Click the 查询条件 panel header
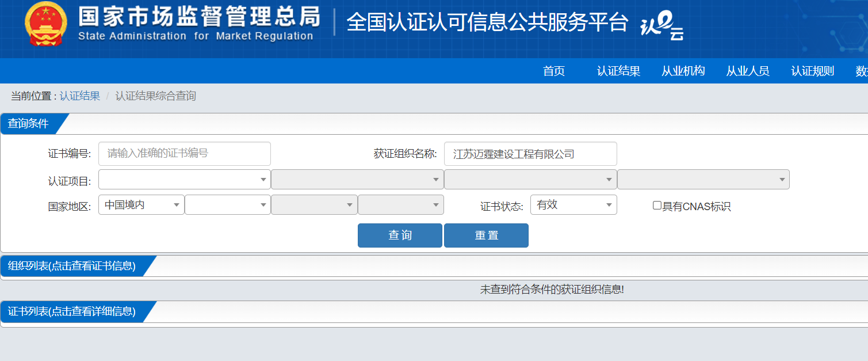Image resolution: width=868 pixels, height=361 pixels. tap(28, 124)
